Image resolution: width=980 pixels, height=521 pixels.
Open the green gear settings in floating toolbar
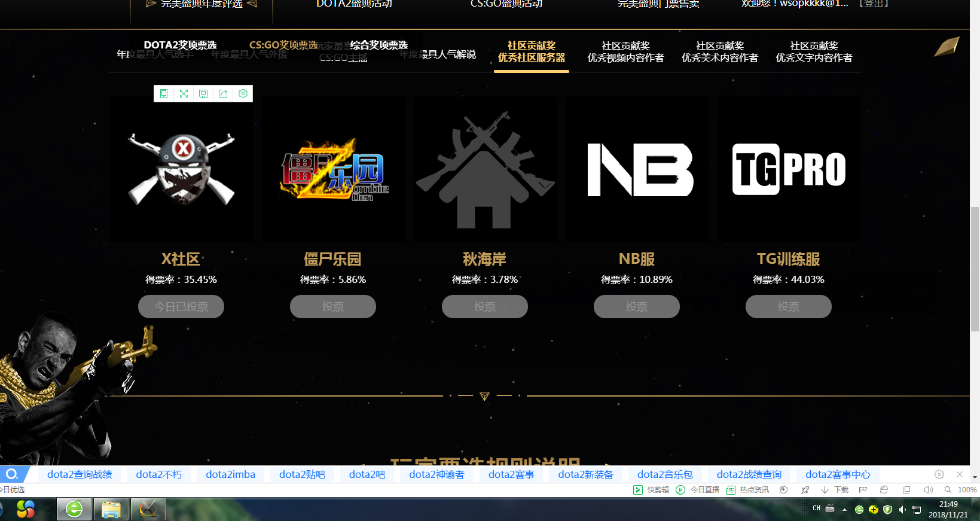pos(243,94)
